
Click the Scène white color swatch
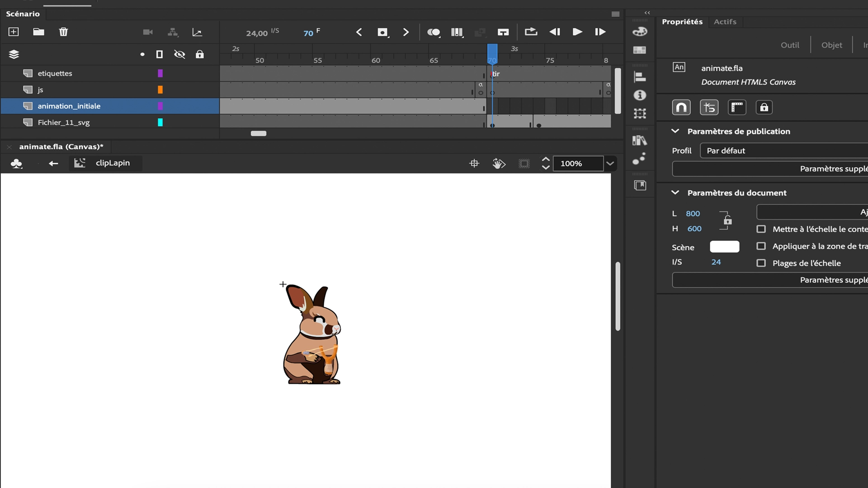coord(725,247)
